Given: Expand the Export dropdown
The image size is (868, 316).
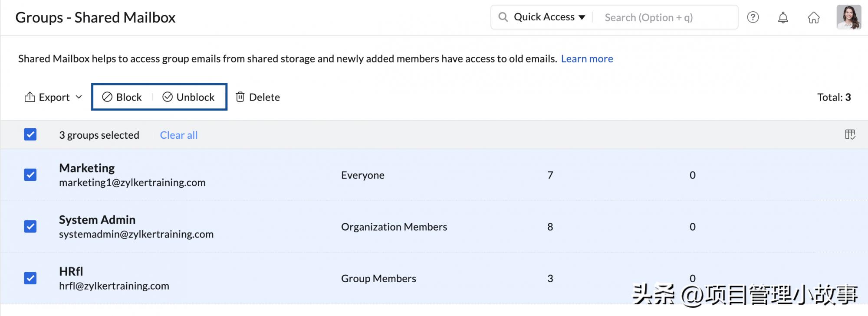Looking at the screenshot, I should point(53,97).
